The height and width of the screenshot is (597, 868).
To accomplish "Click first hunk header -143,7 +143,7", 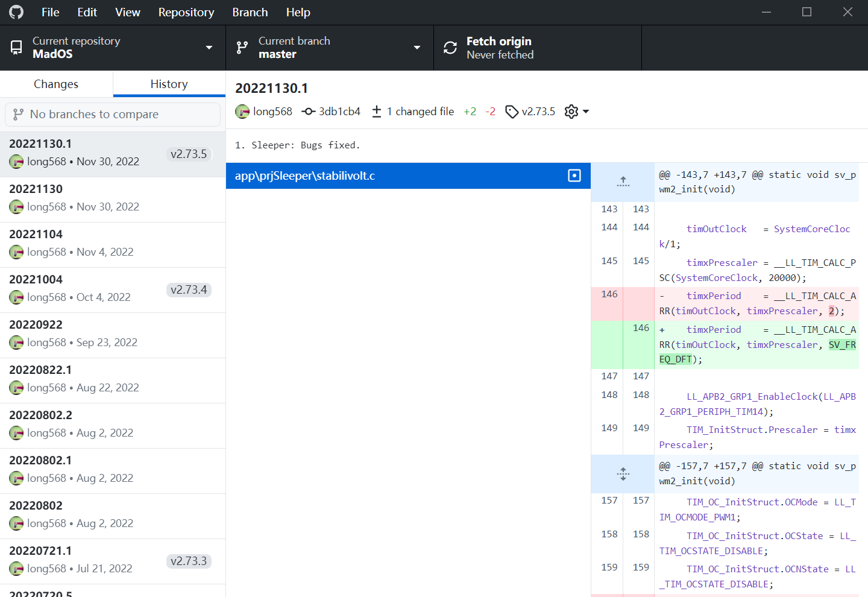I will point(757,182).
